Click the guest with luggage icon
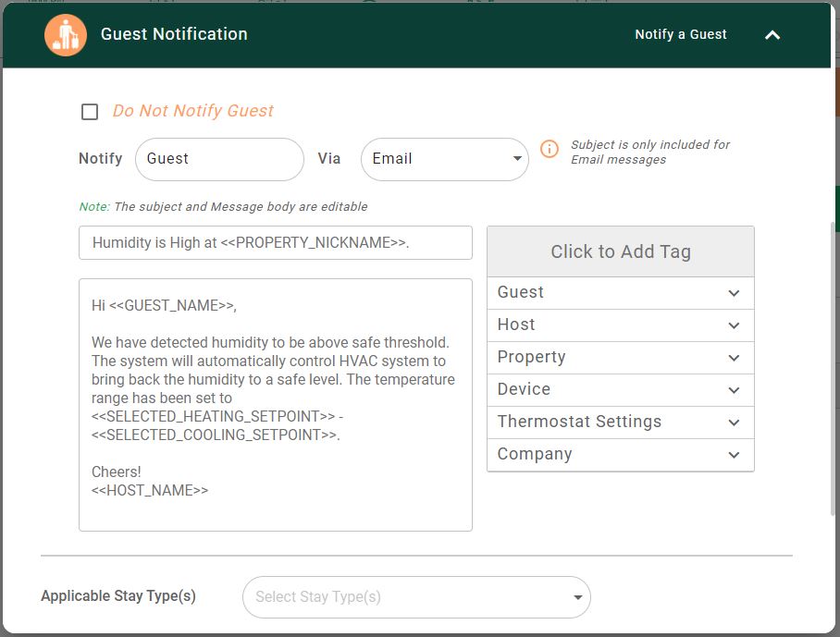This screenshot has width=840, height=637. (x=66, y=35)
